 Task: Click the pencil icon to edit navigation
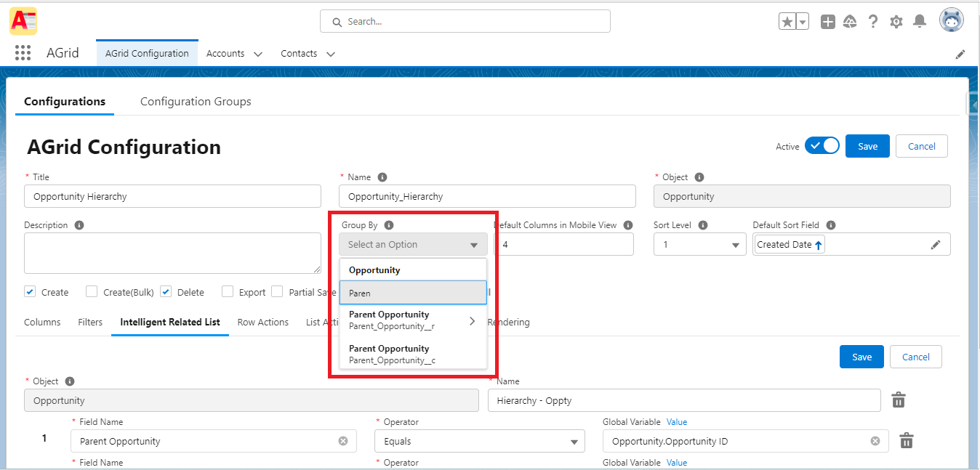[x=960, y=54]
